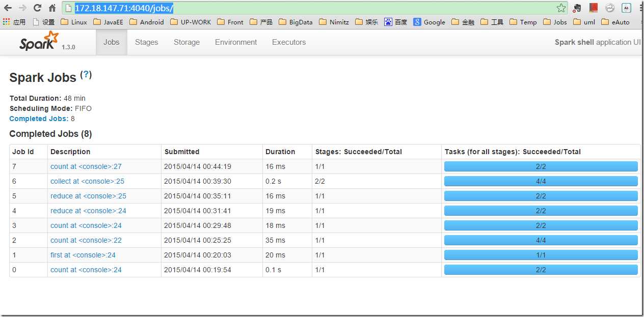The width and height of the screenshot is (644, 317).
Task: Open job 0 count at <console>:24
Action: (86, 270)
